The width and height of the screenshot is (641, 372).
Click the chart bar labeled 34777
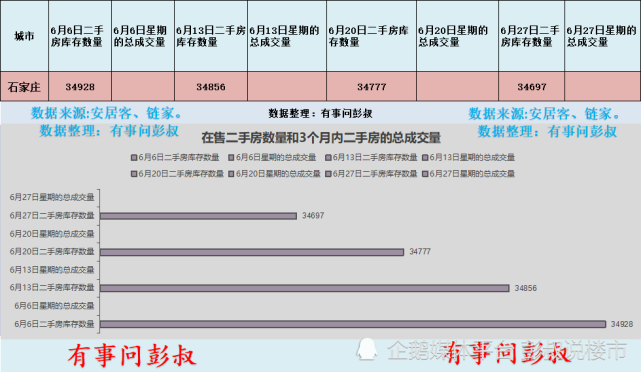tap(252, 252)
